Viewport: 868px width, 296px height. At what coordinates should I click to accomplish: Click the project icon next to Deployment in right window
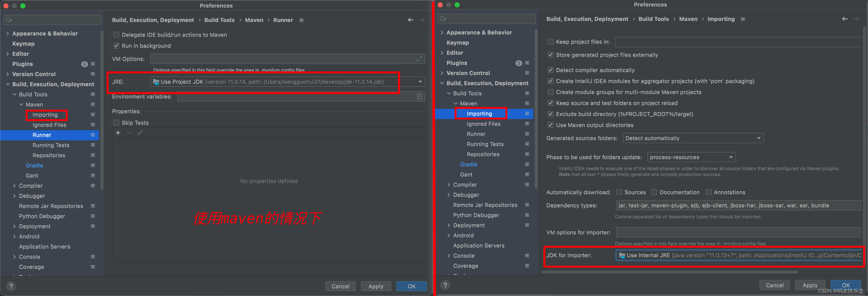pyautogui.click(x=527, y=225)
